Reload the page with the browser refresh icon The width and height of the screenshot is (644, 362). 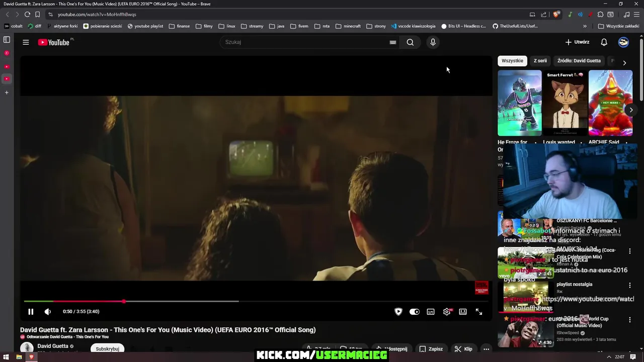click(x=27, y=15)
